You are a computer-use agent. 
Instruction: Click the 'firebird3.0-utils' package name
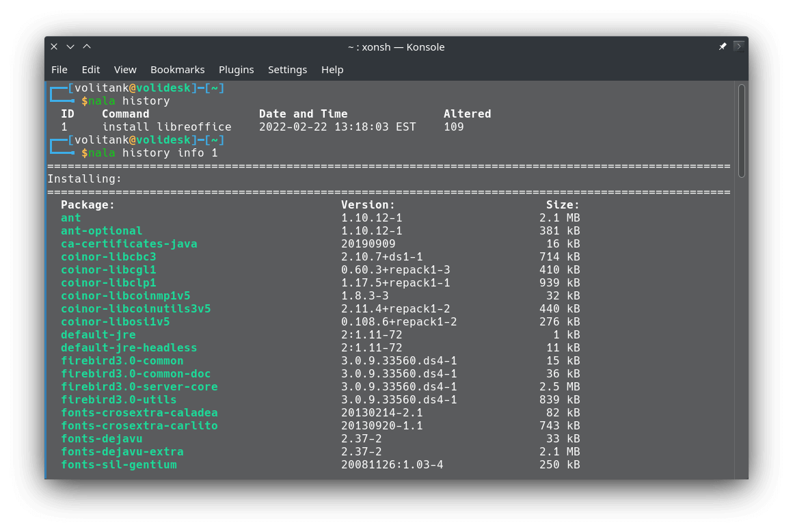point(119,400)
